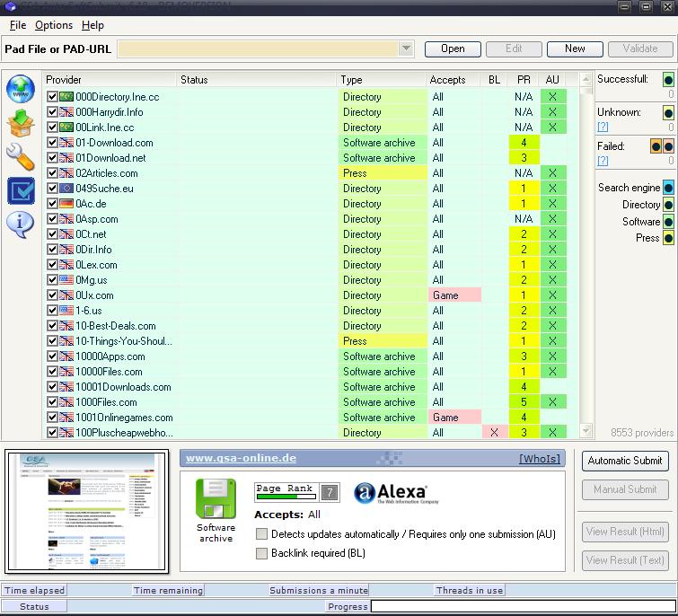Toggle the 0Ux.com provider checkbox
This screenshot has width=678, height=616.
52,295
